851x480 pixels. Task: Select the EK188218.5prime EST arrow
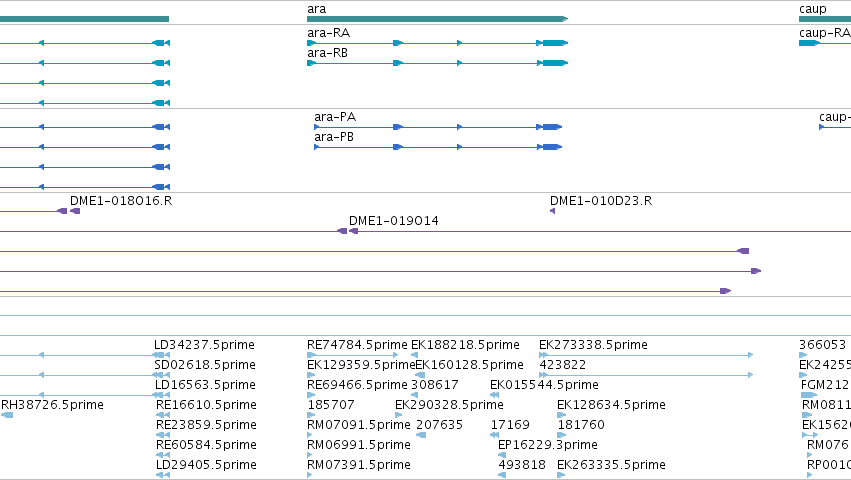coord(415,355)
